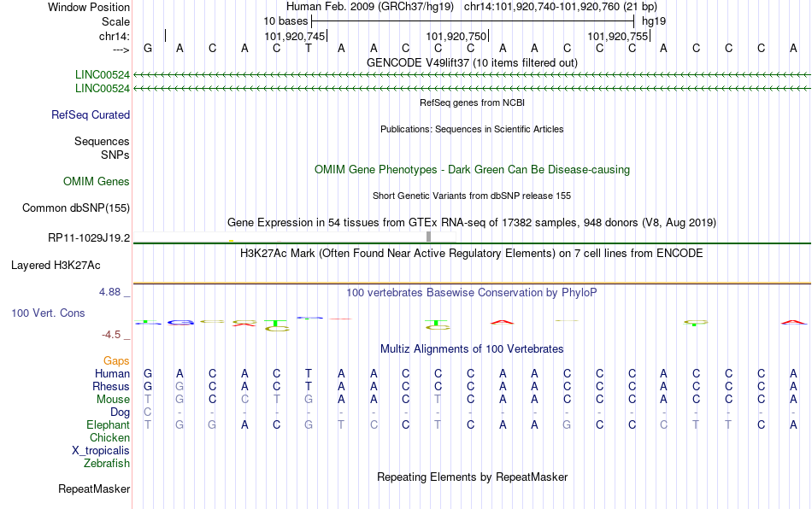The height and width of the screenshot is (509, 812).
Task: Click the hg19 label beside the scale bar
Action: pyautogui.click(x=654, y=21)
